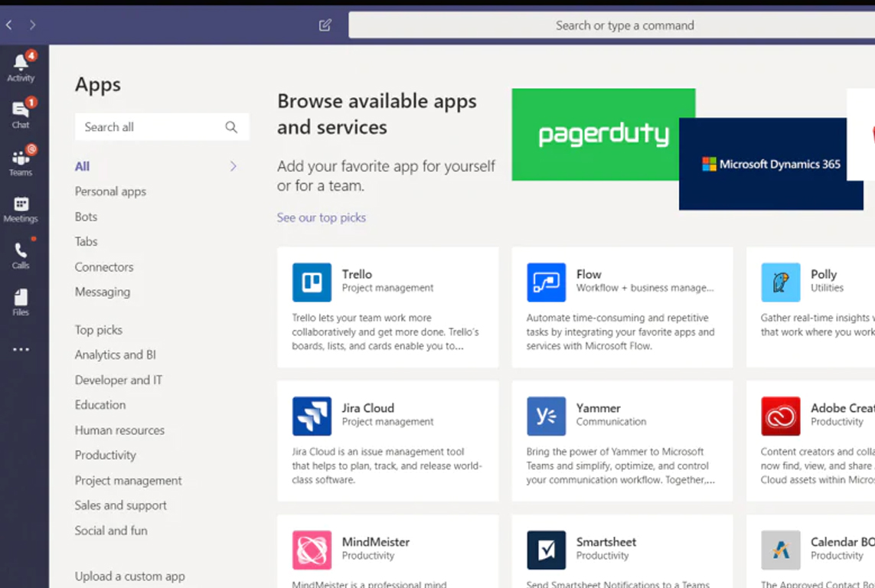The image size is (875, 588).
Task: Focus the Search or type a command box
Action: 612,25
